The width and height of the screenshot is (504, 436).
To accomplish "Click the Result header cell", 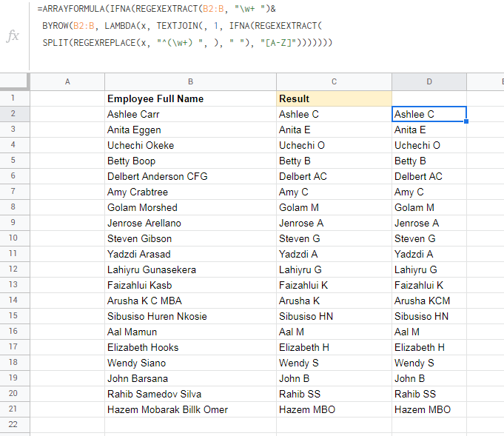I will [335, 98].
